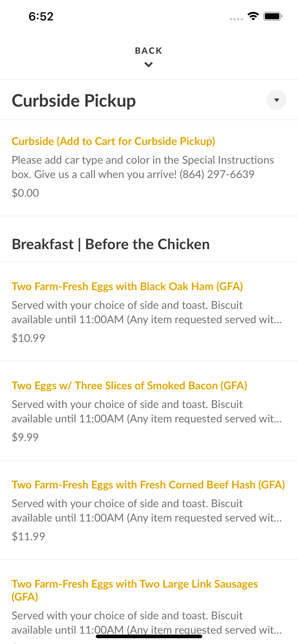Tap the BACK label at top
Image resolution: width=298 pixels, height=644 pixels.
(x=148, y=51)
